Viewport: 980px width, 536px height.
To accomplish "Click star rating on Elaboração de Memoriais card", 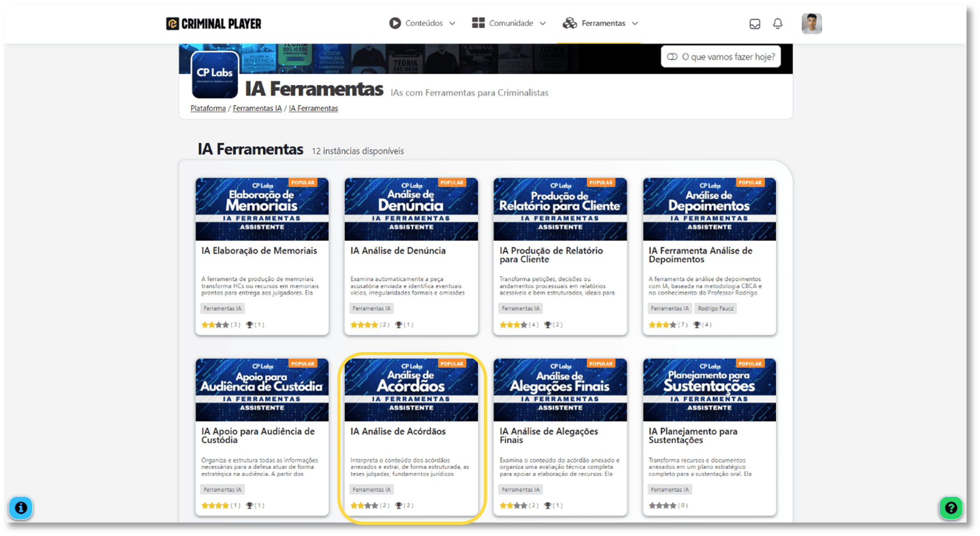I will tap(215, 325).
